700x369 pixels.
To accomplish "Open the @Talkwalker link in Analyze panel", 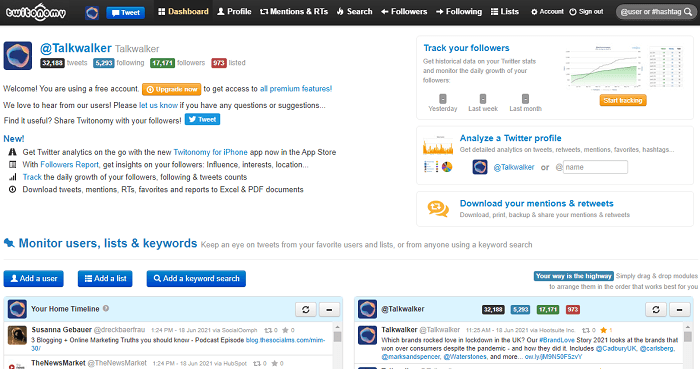I will click(x=514, y=167).
